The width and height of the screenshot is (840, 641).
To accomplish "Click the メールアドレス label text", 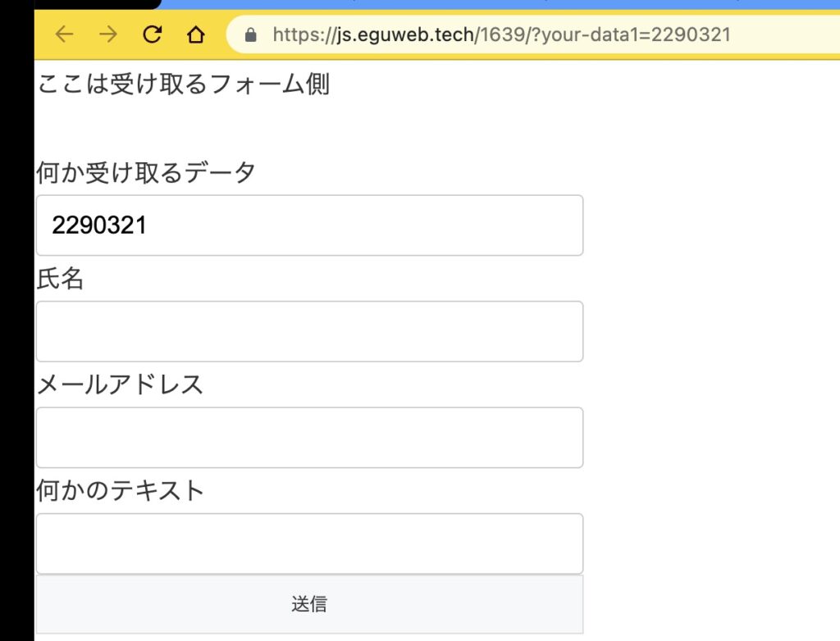I will click(x=120, y=384).
